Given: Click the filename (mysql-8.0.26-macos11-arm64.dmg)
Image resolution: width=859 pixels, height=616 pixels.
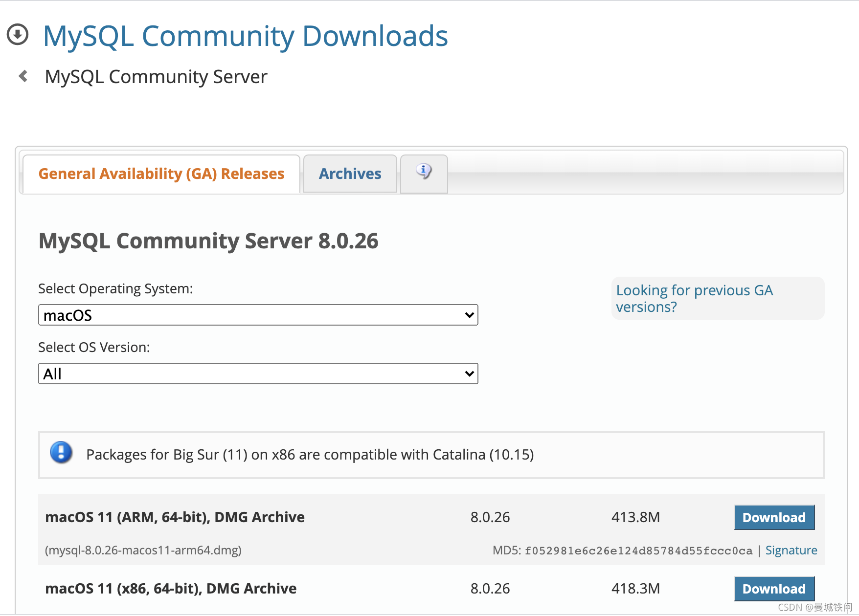Looking at the screenshot, I should pyautogui.click(x=143, y=550).
